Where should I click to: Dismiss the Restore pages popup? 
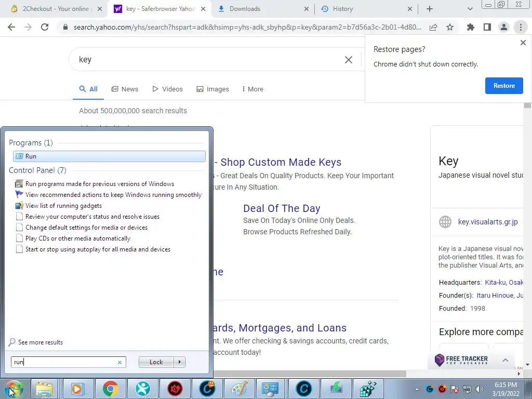coord(523,43)
